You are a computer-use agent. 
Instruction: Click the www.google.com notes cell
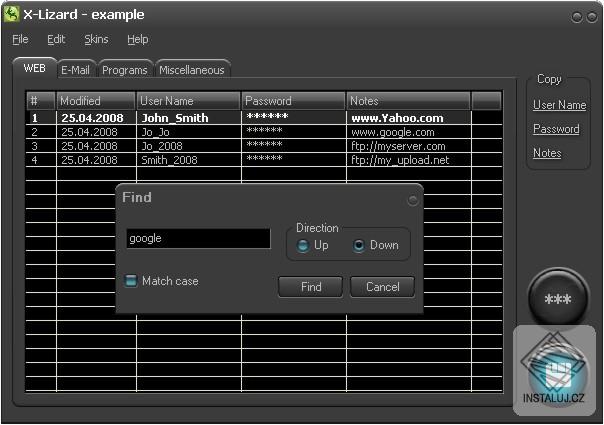pyautogui.click(x=409, y=132)
